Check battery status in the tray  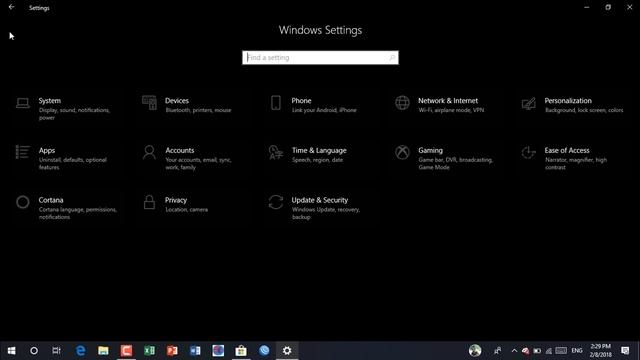tap(537, 351)
